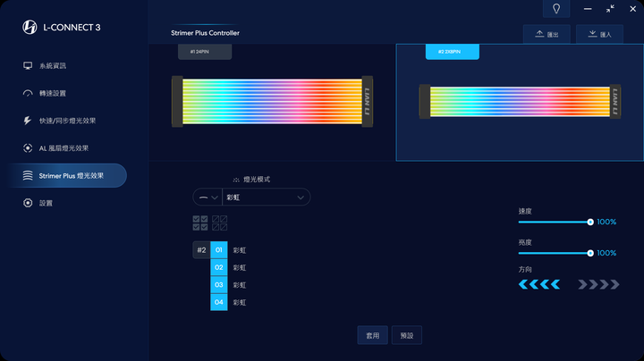Click the compact-mode arrows icon
This screenshot has width=644, height=361.
pyautogui.click(x=610, y=9)
